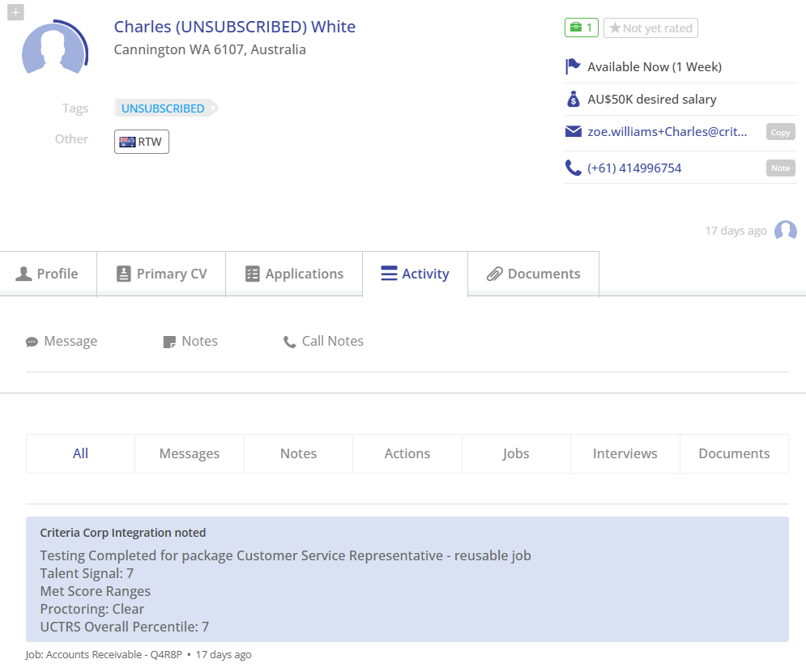Filter activity by Interviews
Screen dimensions: 806x672
tap(625, 453)
